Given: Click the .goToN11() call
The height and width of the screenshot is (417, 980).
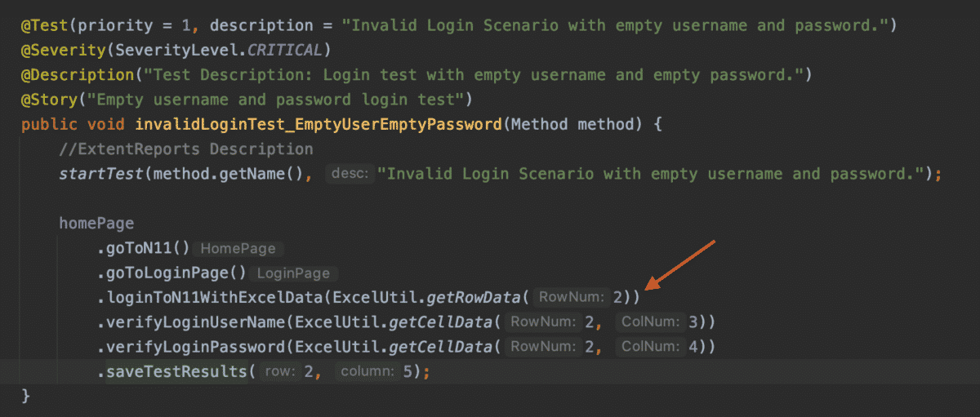Looking at the screenshot, I should click(143, 249).
